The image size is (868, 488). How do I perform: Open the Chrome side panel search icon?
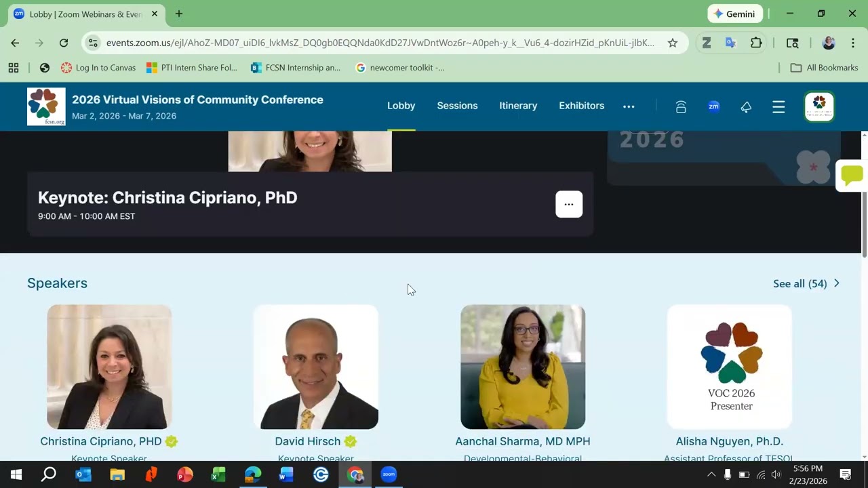pyautogui.click(x=792, y=43)
